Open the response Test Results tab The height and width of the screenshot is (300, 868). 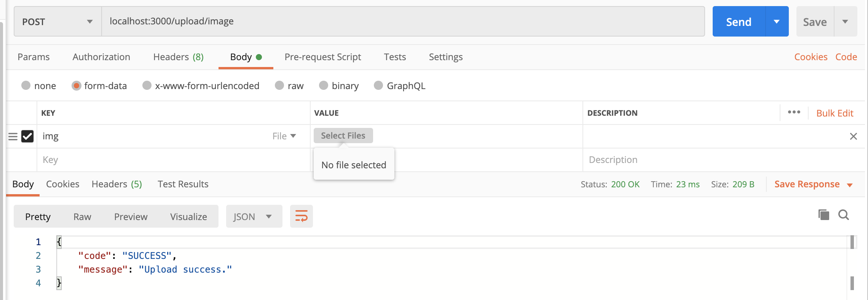pos(183,184)
